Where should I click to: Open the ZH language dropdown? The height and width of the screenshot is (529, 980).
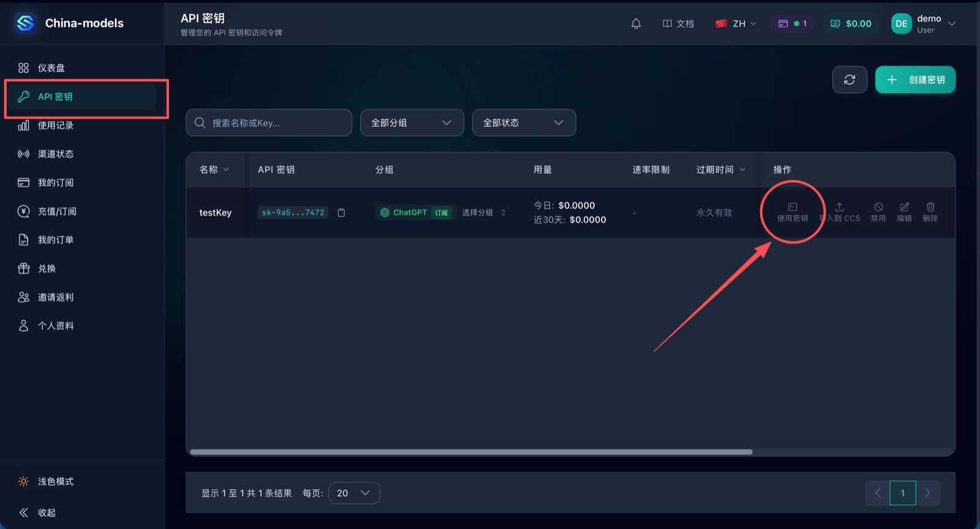point(736,24)
